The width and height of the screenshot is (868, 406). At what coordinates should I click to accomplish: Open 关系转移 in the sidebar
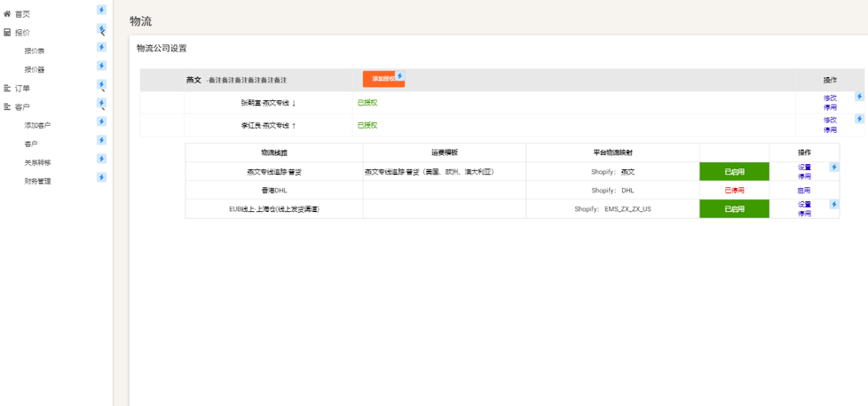click(x=37, y=163)
